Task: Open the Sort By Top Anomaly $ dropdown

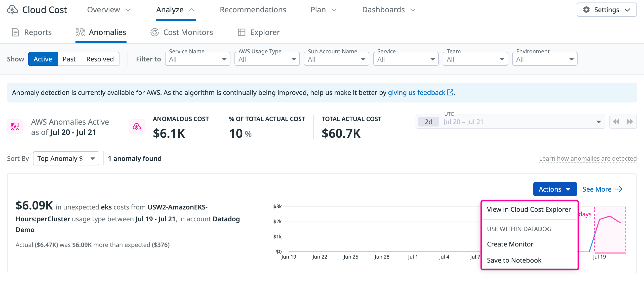Action: [66, 158]
